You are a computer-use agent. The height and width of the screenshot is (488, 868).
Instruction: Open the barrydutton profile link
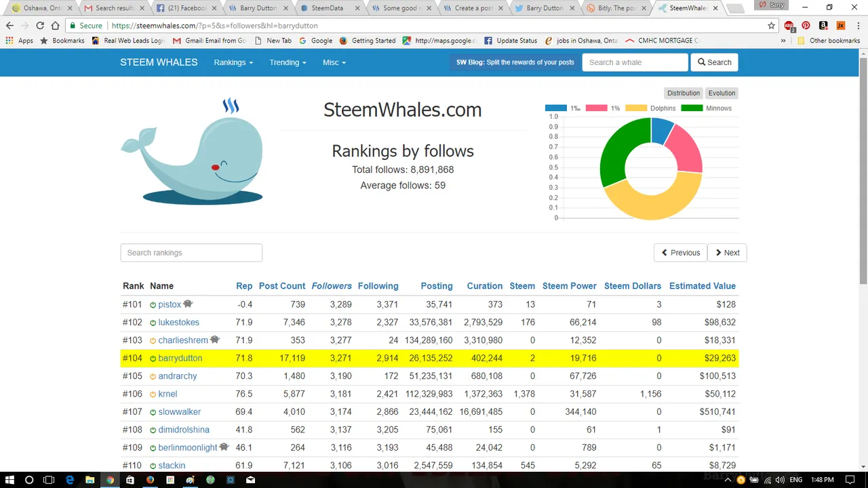[x=180, y=359]
